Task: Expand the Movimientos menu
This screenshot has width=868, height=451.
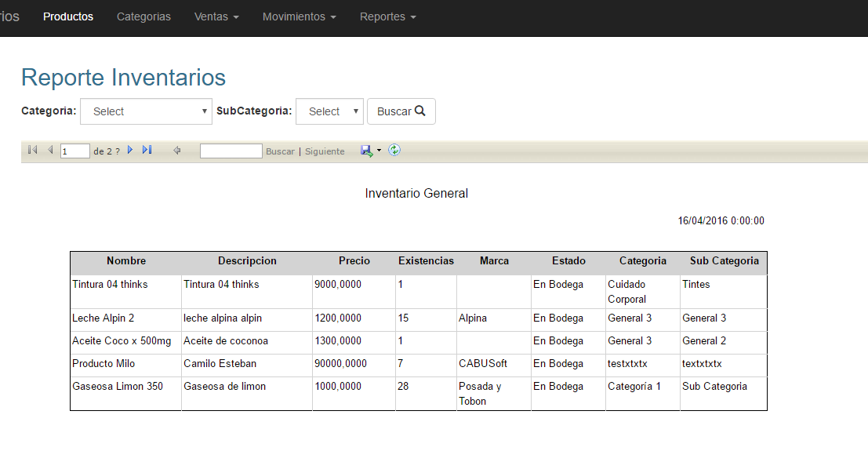Action: point(299,16)
